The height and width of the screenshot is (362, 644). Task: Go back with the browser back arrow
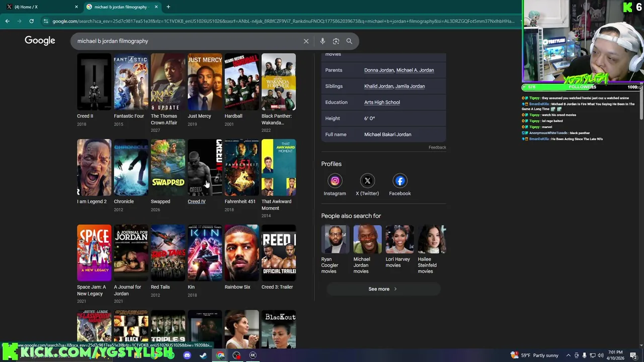[x=7, y=21]
